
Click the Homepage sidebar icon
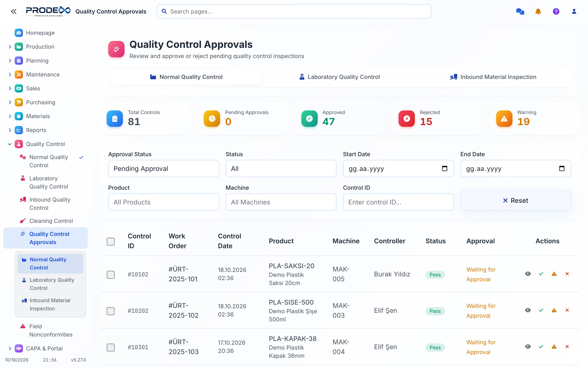point(19,33)
